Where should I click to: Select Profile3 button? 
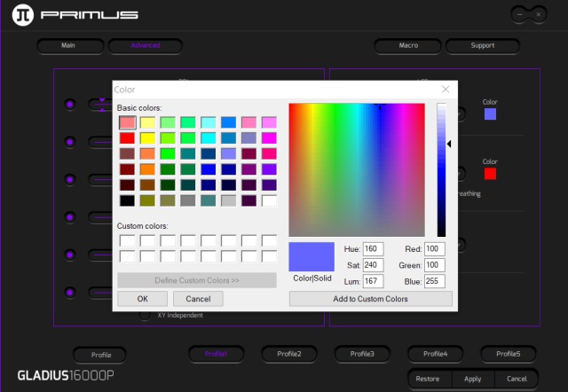(x=362, y=354)
